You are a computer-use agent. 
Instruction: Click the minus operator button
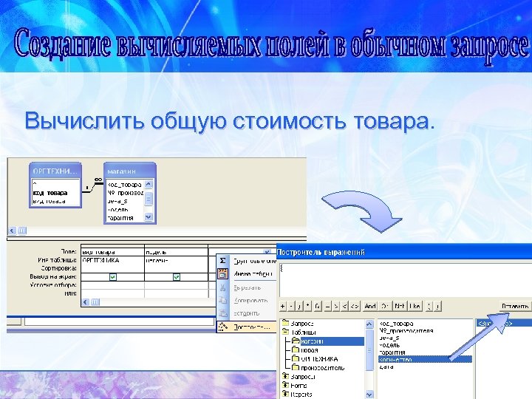click(x=291, y=307)
